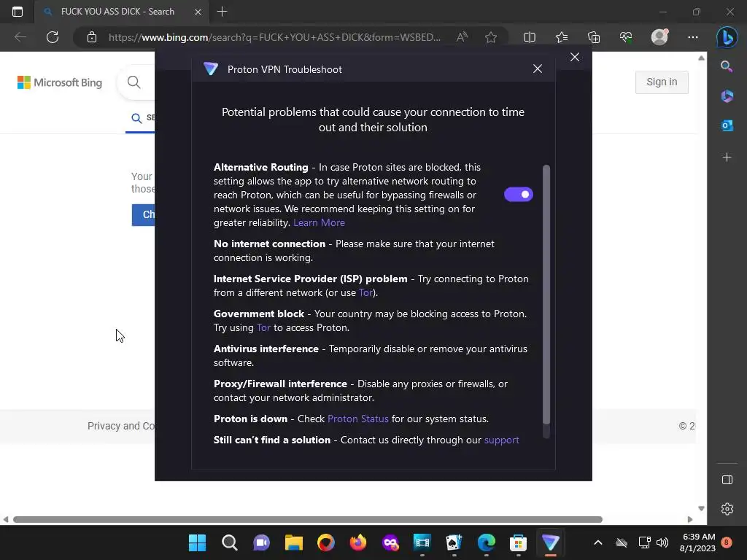Open the Favorites list
This screenshot has width=747, height=560.
[562, 37]
